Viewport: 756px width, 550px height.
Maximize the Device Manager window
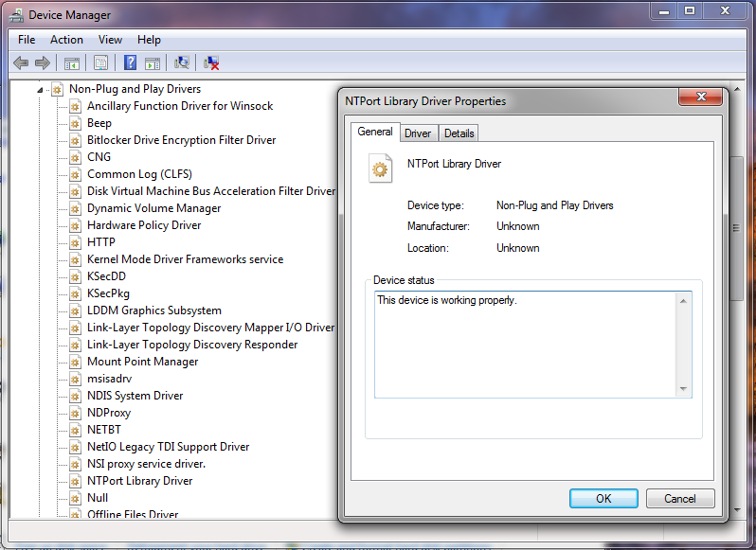tap(690, 11)
